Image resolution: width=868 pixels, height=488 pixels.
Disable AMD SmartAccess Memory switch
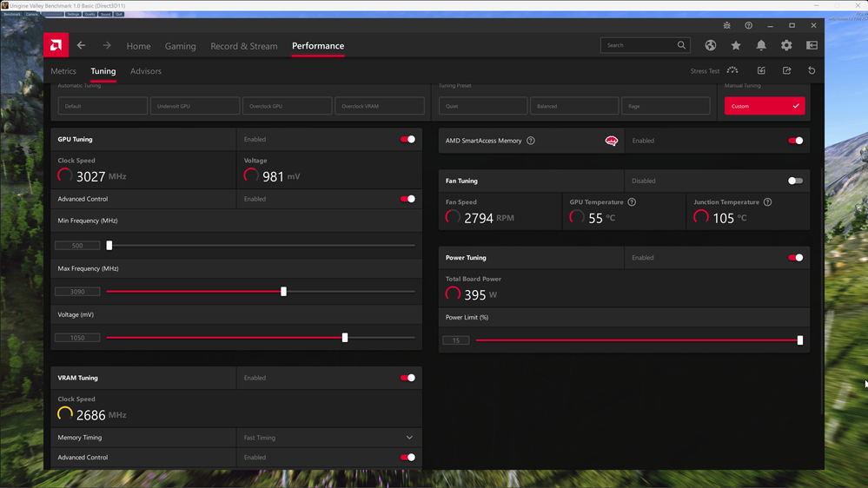[796, 141]
